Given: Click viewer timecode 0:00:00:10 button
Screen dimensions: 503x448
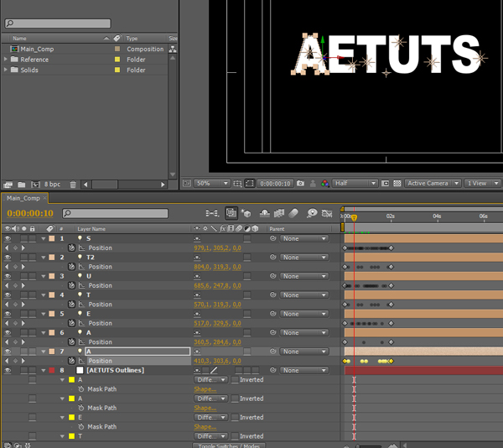Looking at the screenshot, I should click(x=275, y=184).
